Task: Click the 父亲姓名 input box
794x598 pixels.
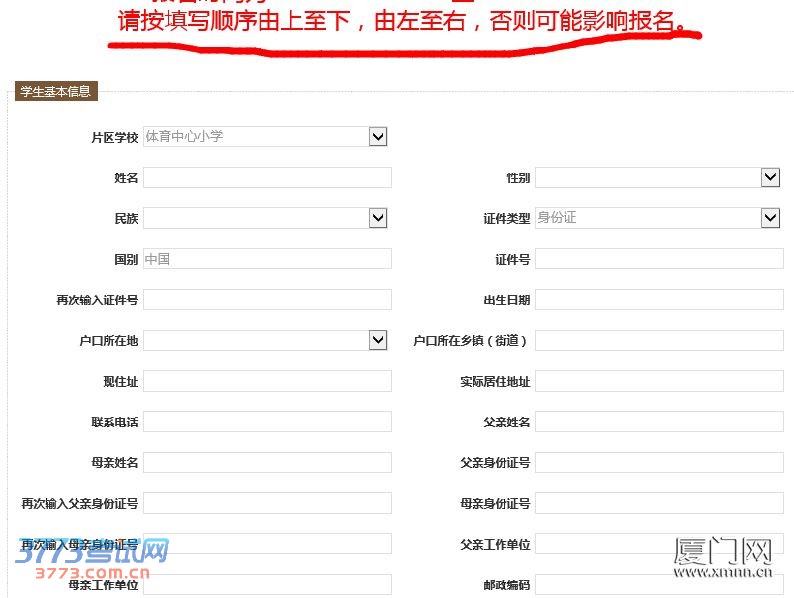Action: pos(659,422)
